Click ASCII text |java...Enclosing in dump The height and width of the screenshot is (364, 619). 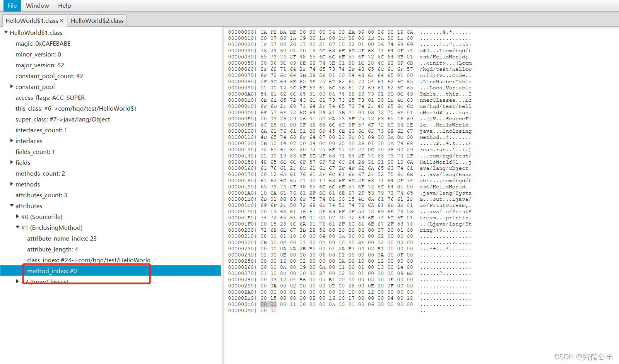point(445,131)
